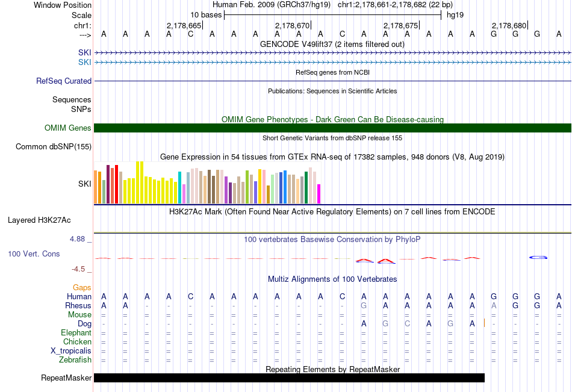This screenshot has height=392, width=572.
Task: Click the Gaps label in Multiz track
Action: [x=82, y=288]
